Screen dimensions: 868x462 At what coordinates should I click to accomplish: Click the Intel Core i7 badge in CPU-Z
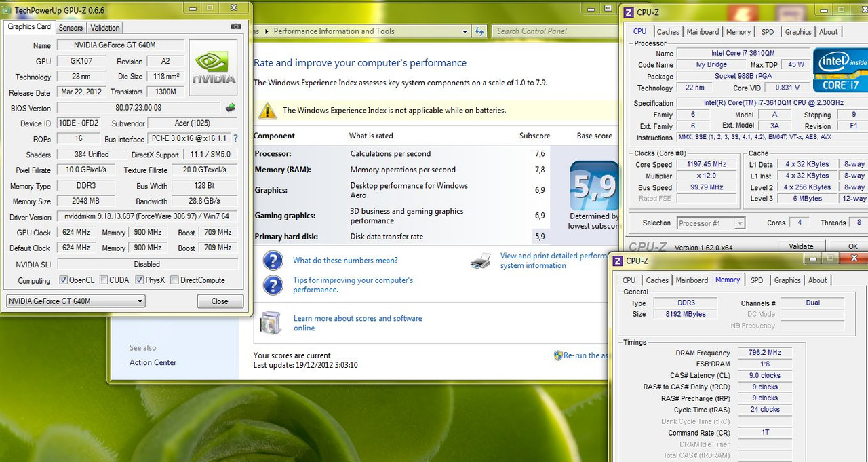[840, 69]
